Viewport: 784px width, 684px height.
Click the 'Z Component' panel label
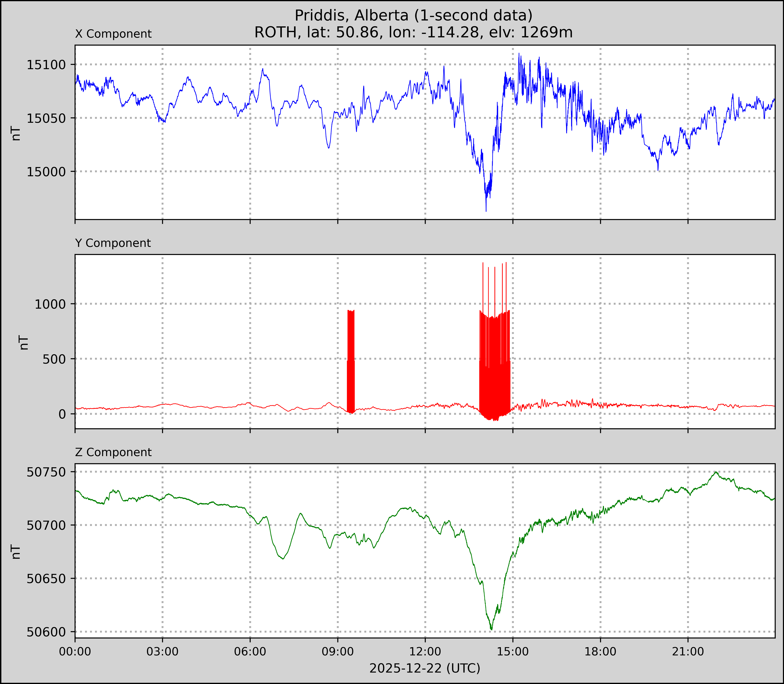[x=113, y=452]
